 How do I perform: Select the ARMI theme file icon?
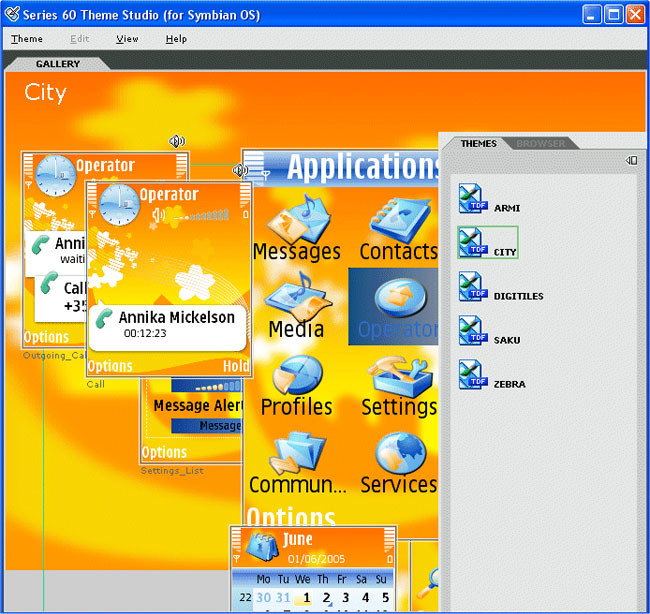pyautogui.click(x=473, y=199)
